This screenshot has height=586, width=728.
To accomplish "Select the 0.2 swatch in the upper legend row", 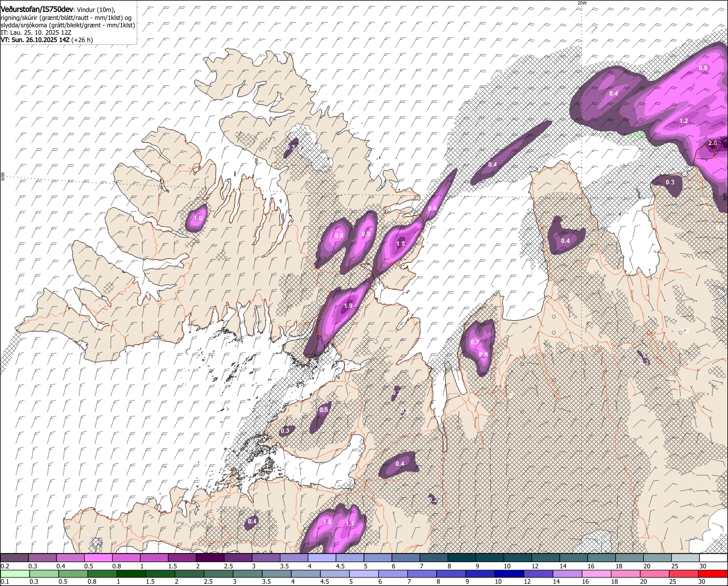I will pos(14,558).
